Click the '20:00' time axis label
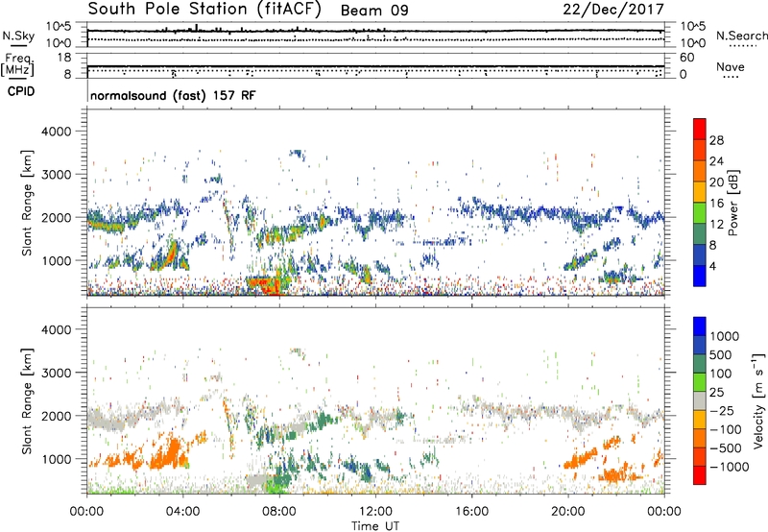This screenshot has width=768, height=532. [568, 512]
